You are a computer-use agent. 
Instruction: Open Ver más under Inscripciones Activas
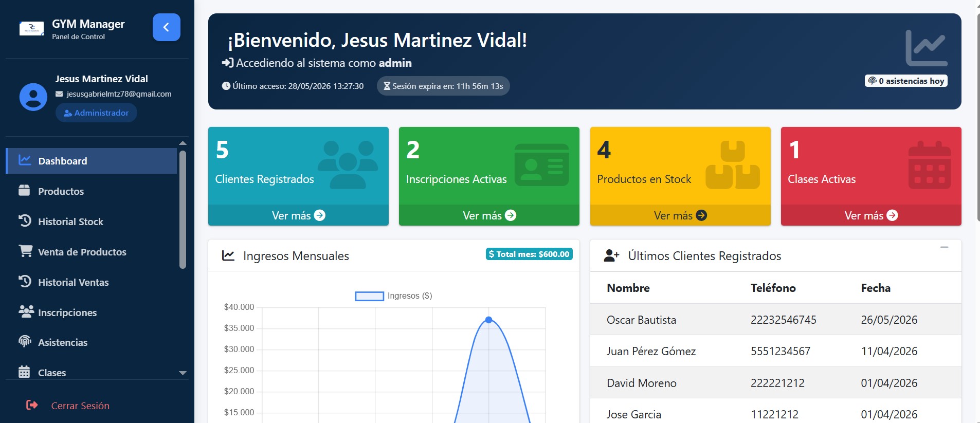[x=489, y=215]
